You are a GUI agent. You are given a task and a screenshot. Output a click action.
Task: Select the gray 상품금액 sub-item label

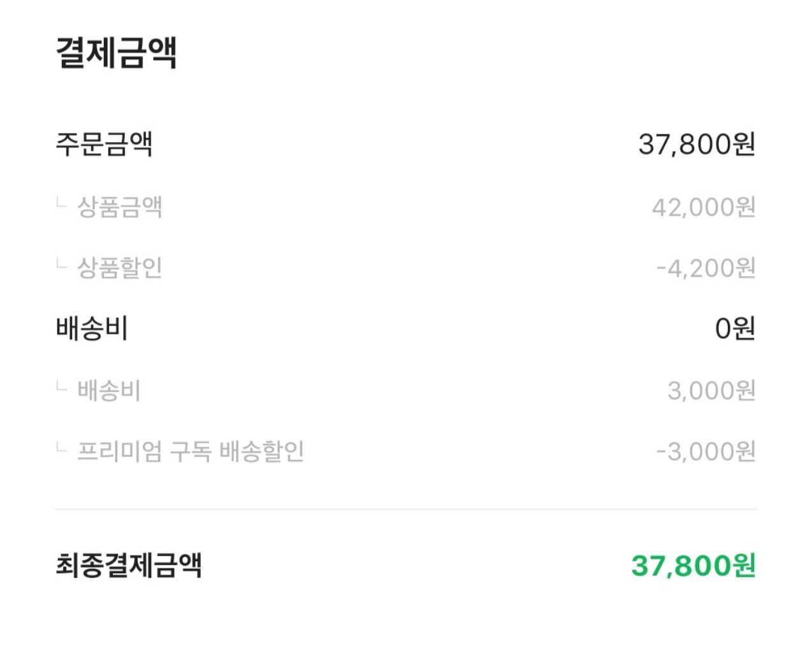(x=120, y=207)
